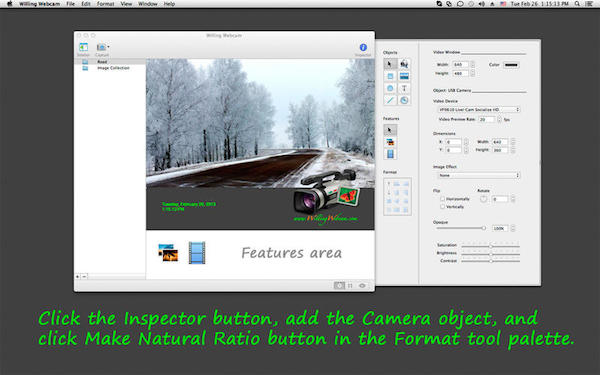Enable Flip Horizontally checkbox
The height and width of the screenshot is (375, 600).
[x=442, y=199]
